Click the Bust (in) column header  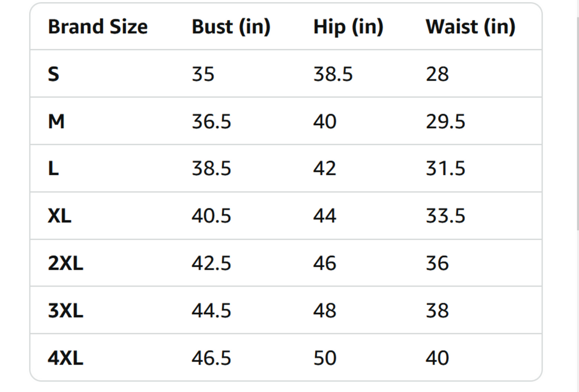(231, 27)
